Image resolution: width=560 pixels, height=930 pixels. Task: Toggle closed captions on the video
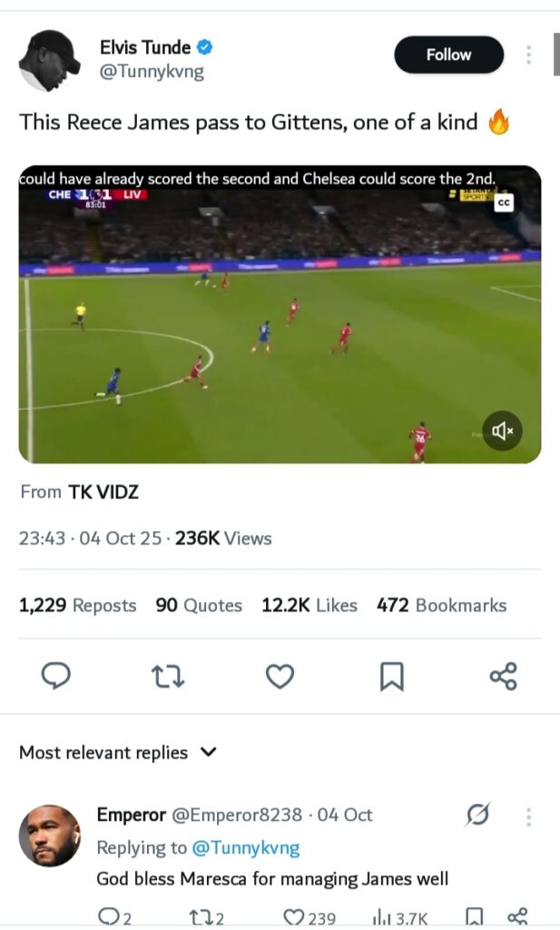[504, 203]
